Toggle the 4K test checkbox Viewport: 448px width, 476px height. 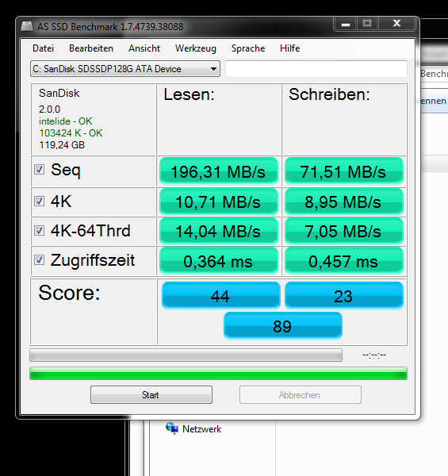[39, 201]
